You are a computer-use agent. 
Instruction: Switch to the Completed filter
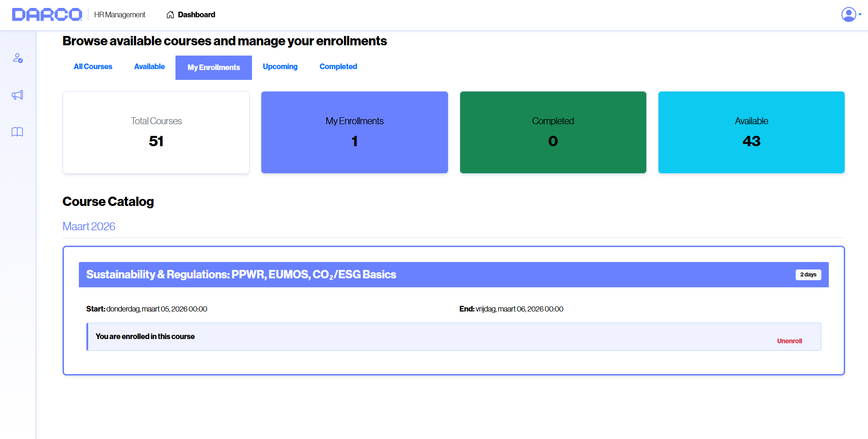[x=338, y=67]
